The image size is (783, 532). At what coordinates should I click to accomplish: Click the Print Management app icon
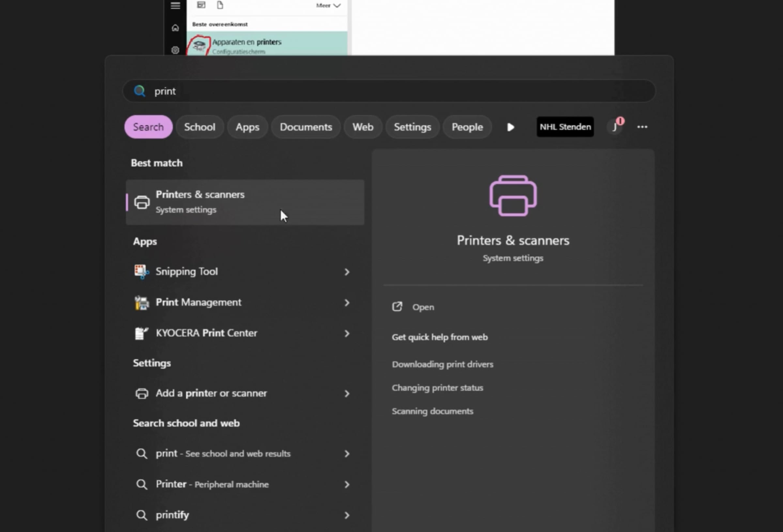pyautogui.click(x=142, y=303)
